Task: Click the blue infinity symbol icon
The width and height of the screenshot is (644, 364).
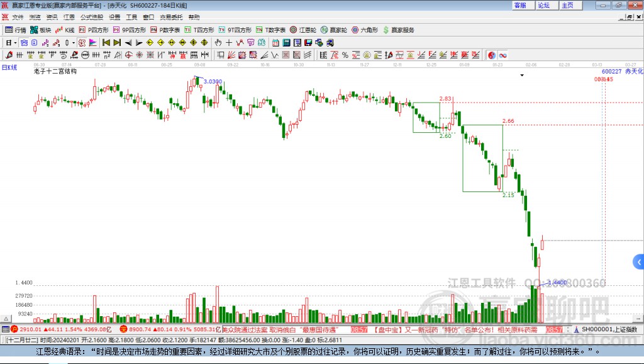Action: (x=502, y=55)
